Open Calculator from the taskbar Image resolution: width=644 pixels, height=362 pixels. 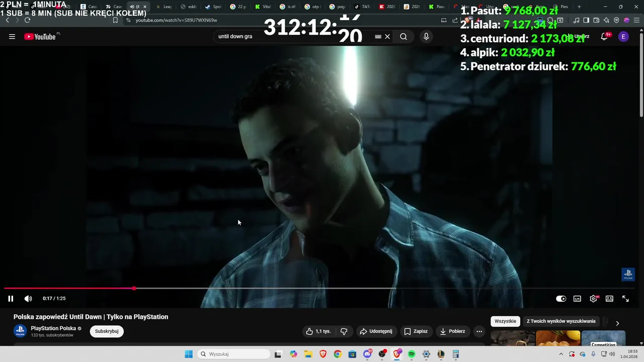coord(456,354)
